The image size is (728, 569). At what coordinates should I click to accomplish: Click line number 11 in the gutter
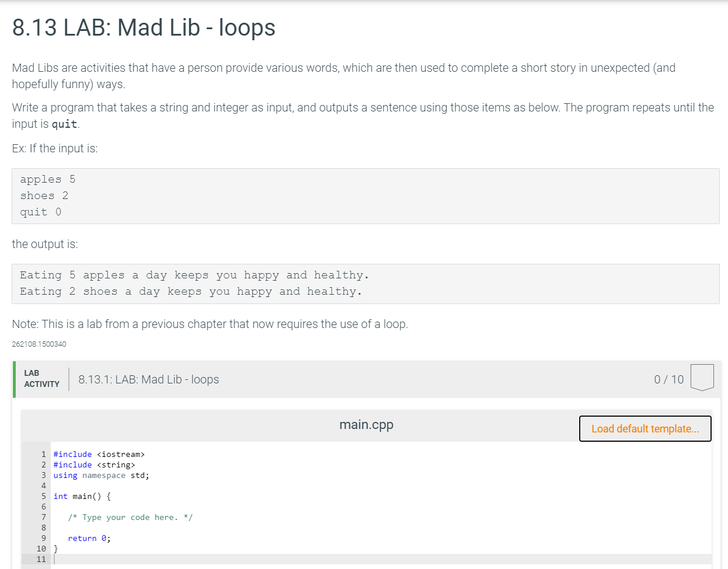(41, 559)
